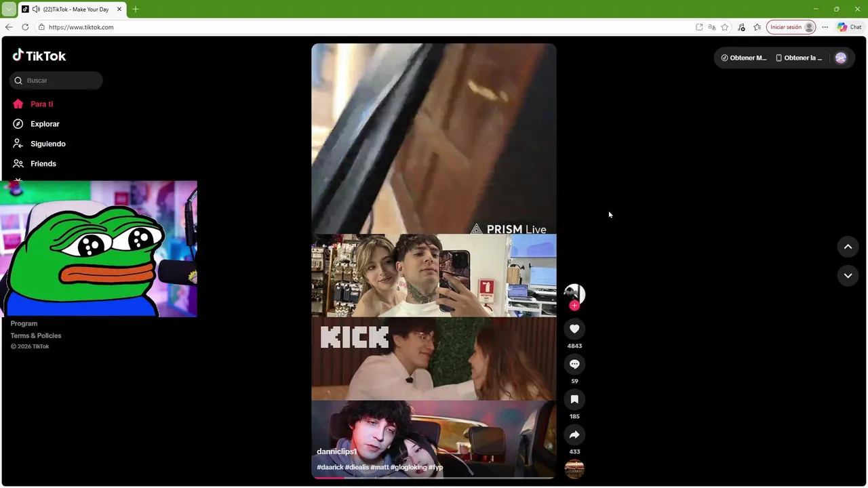Go to previous video with up chevron

(x=848, y=247)
